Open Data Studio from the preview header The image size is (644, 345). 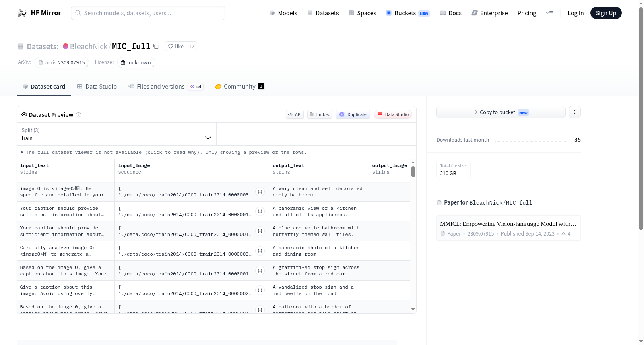[x=393, y=114]
